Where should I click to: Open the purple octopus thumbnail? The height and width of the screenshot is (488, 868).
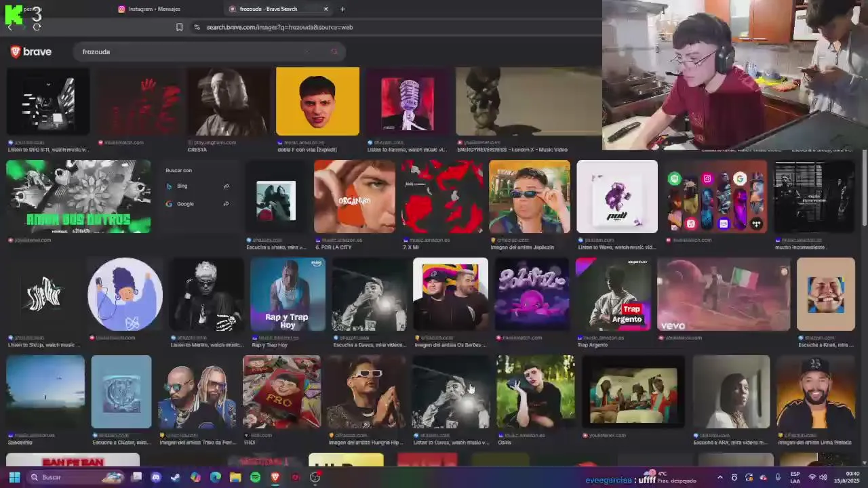(532, 294)
